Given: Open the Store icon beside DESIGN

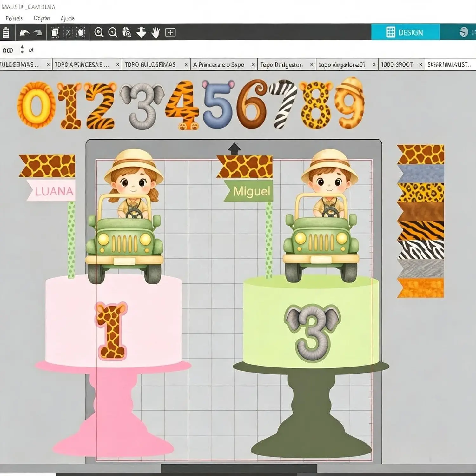Looking at the screenshot, I should [x=464, y=32].
